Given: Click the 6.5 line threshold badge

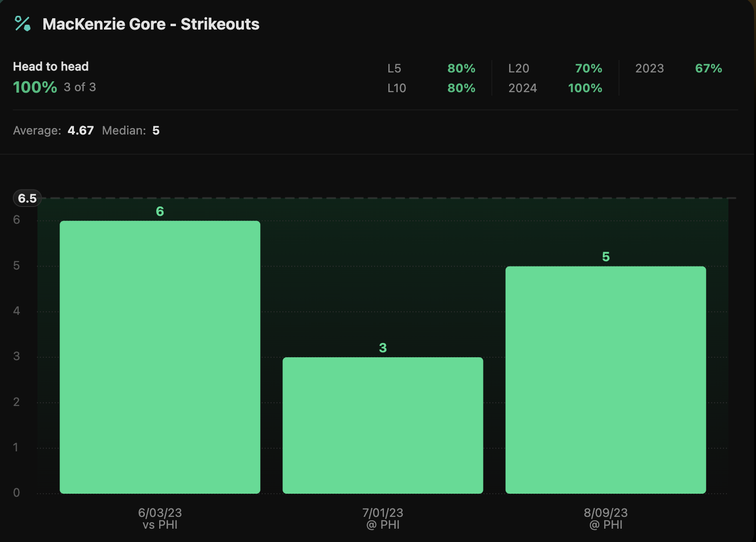Looking at the screenshot, I should (27, 199).
